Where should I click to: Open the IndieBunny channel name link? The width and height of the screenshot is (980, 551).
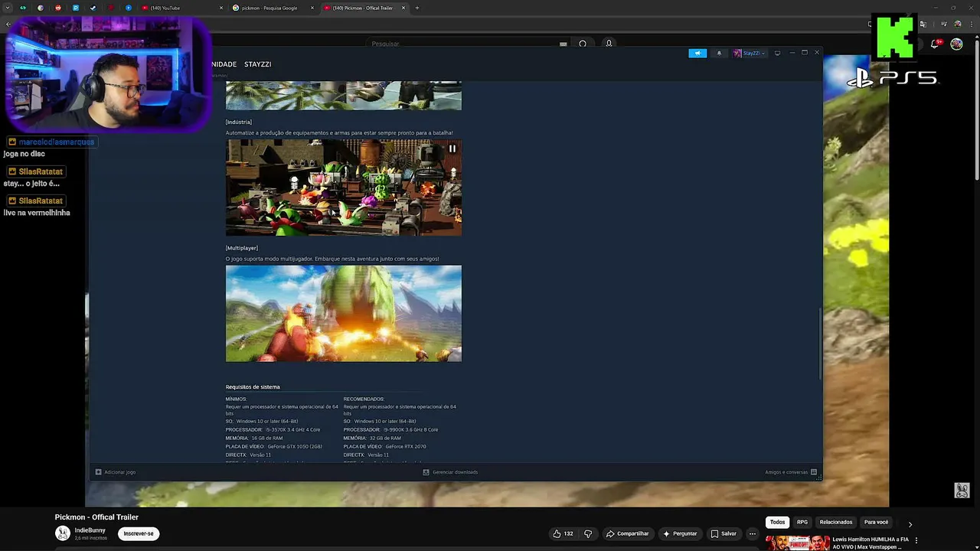point(90,530)
